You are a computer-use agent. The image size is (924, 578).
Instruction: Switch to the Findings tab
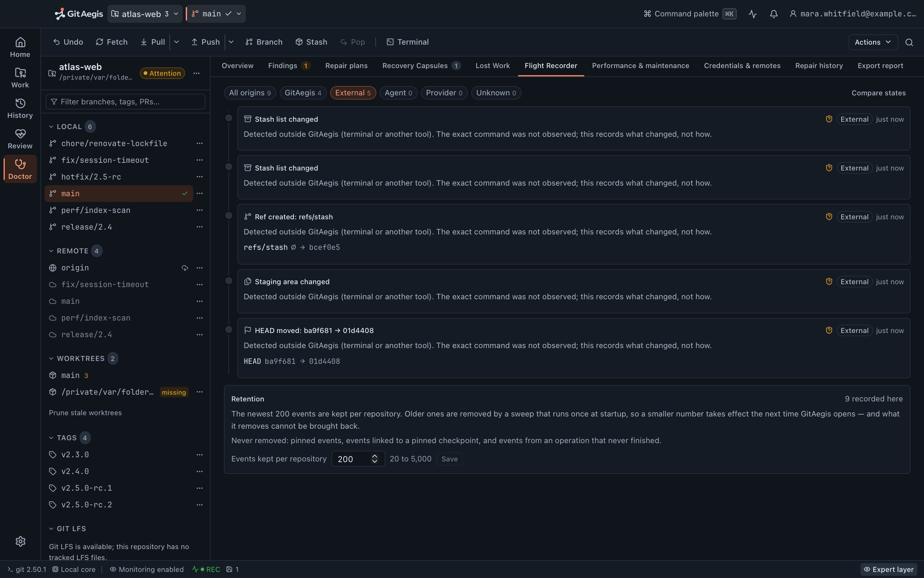click(289, 66)
